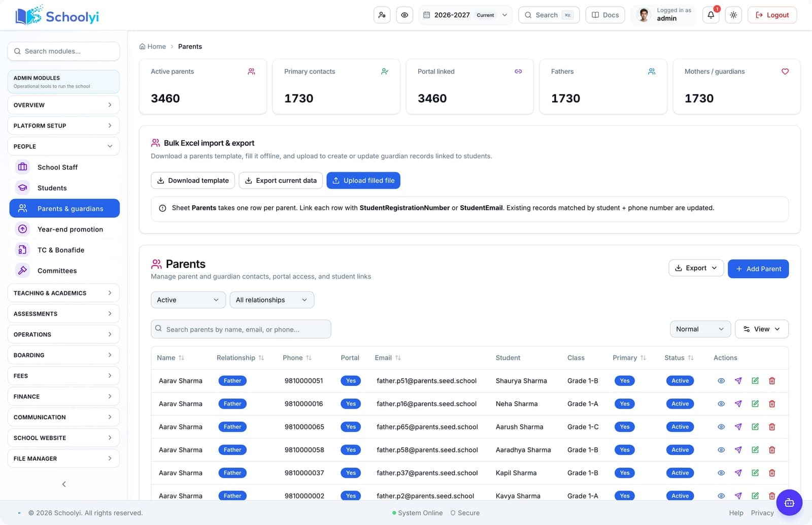
Task: Edit the parent with phone 9810000051
Action: [x=755, y=381]
